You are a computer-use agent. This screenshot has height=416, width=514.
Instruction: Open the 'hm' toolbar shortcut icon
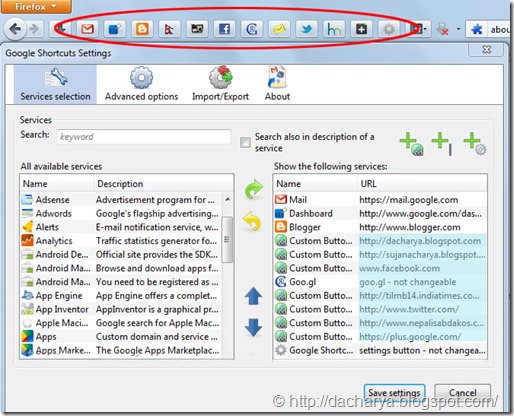[334, 29]
